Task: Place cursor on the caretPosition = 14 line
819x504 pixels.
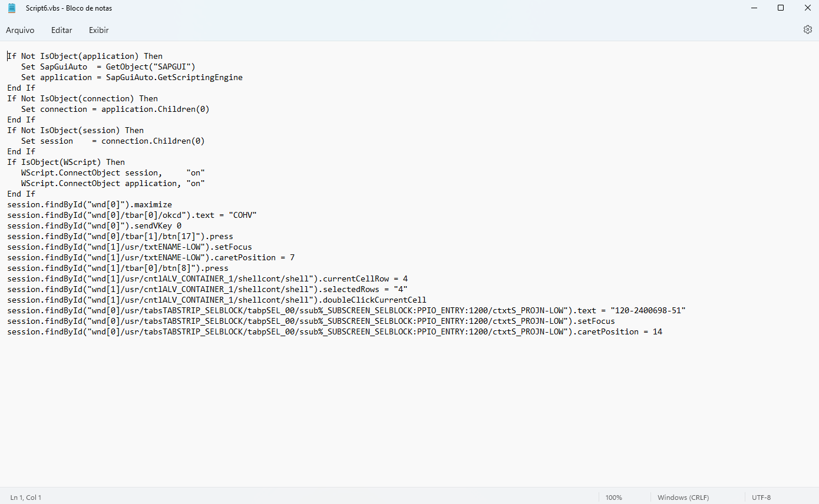Action: pyautogui.click(x=335, y=332)
